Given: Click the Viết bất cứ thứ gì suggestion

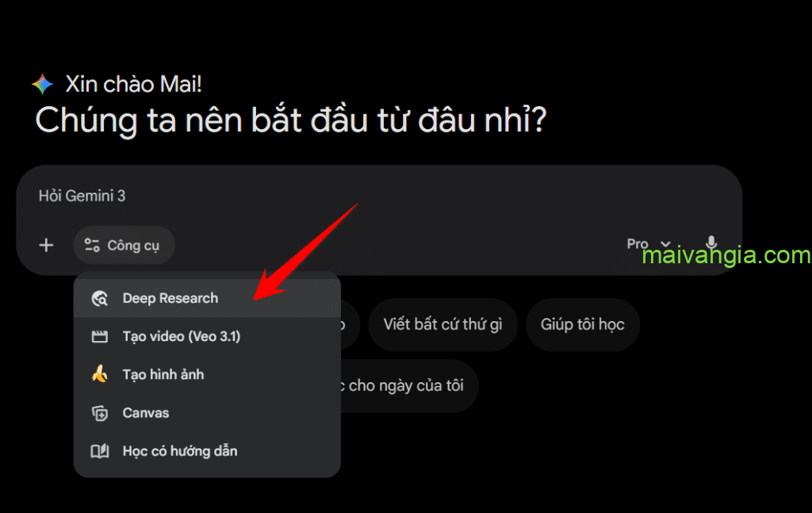Looking at the screenshot, I should (442, 324).
